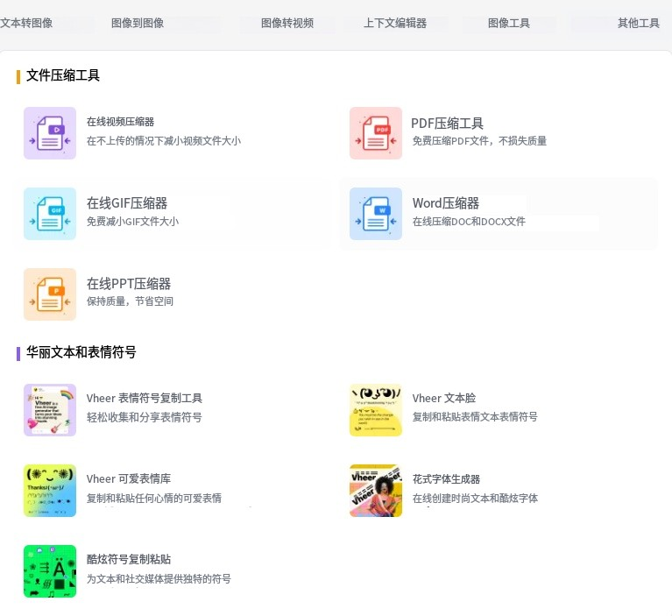Open the Vheer 可爱表情库 gradient thumbnail

[50, 491]
